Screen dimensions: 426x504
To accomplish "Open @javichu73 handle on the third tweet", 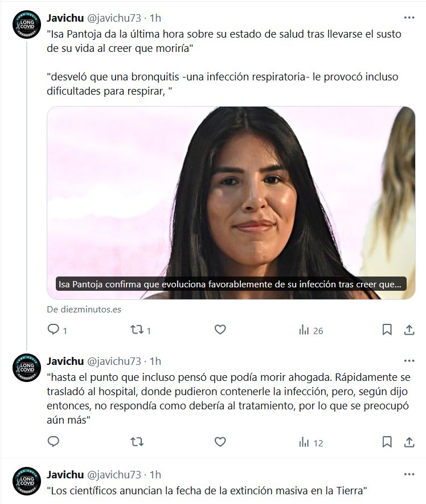I will point(114,475).
